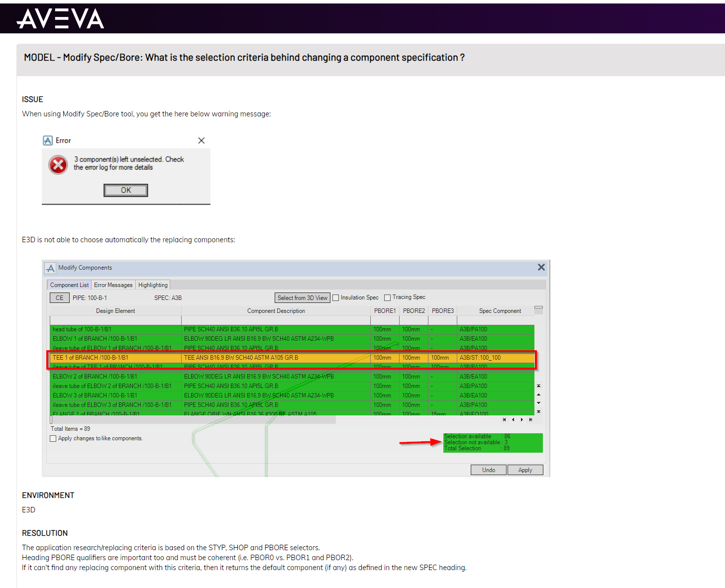Click the Component Description column header
Image resolution: width=725 pixels, height=588 pixels.
click(x=276, y=311)
